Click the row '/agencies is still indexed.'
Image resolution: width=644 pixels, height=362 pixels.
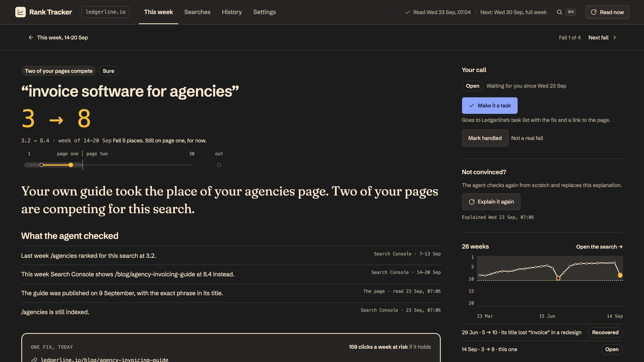[x=231, y=312]
